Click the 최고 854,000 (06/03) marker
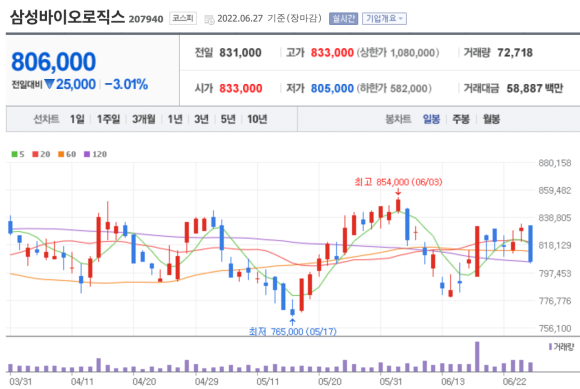580x389 pixels. pos(398,182)
